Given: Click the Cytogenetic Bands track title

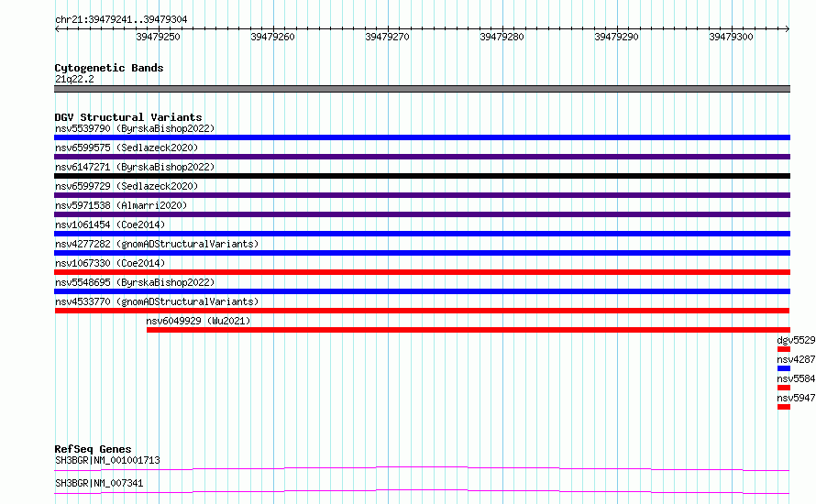Looking at the screenshot, I should 109,68.
